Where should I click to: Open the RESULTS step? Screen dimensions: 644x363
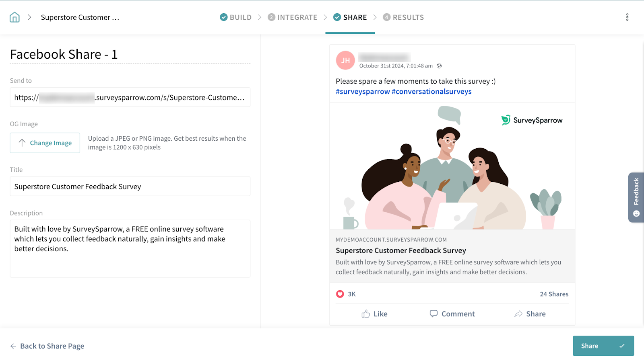(x=403, y=17)
